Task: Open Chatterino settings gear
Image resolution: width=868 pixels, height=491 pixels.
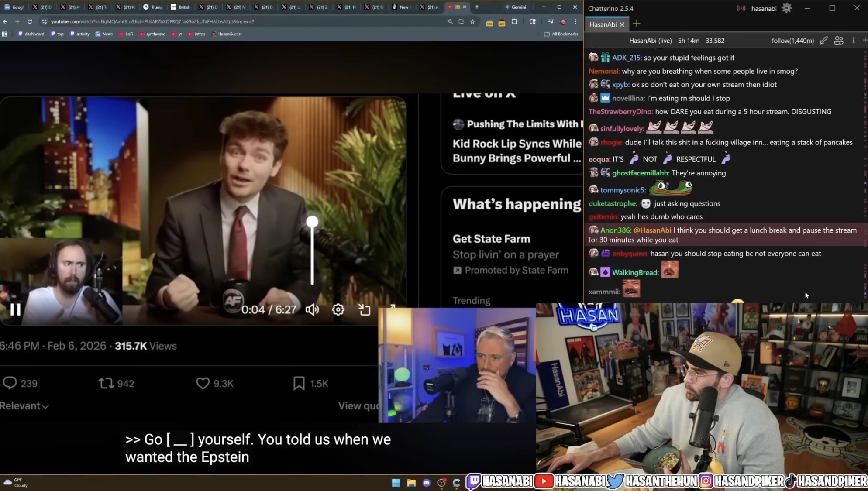Action: (787, 8)
